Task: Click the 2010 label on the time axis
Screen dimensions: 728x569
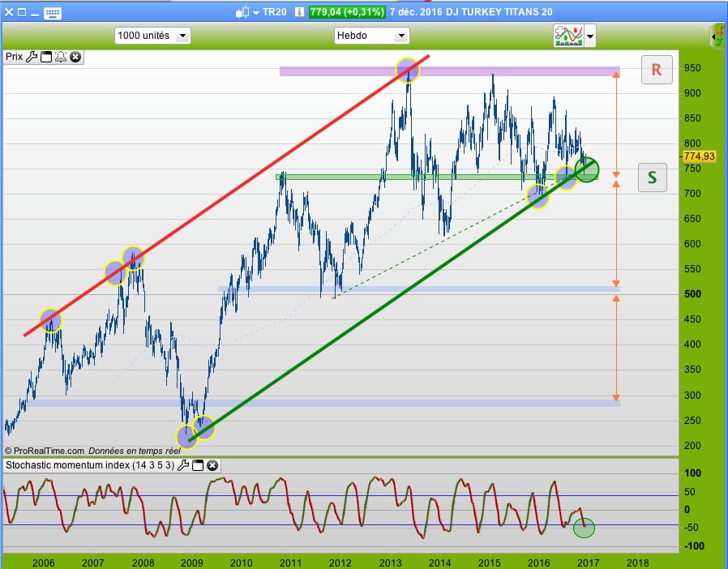Action: (x=242, y=563)
